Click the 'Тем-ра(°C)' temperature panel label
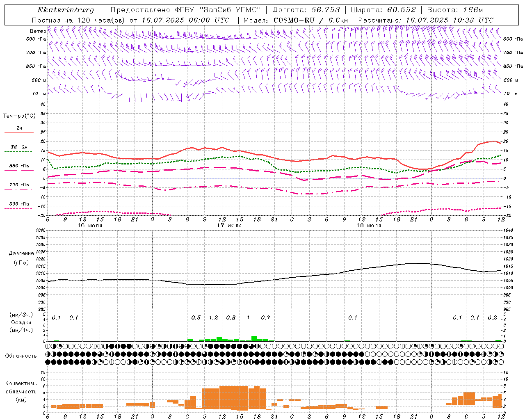 20,116
